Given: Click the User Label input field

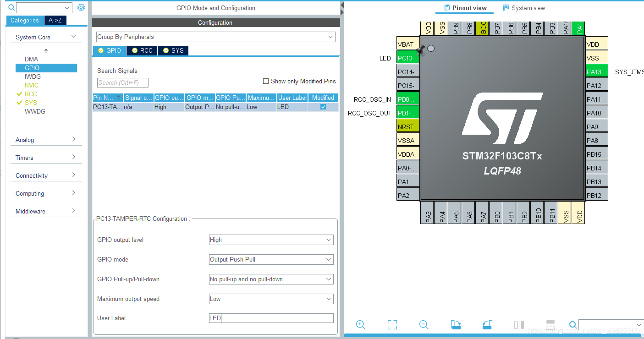Looking at the screenshot, I should pyautogui.click(x=271, y=318).
